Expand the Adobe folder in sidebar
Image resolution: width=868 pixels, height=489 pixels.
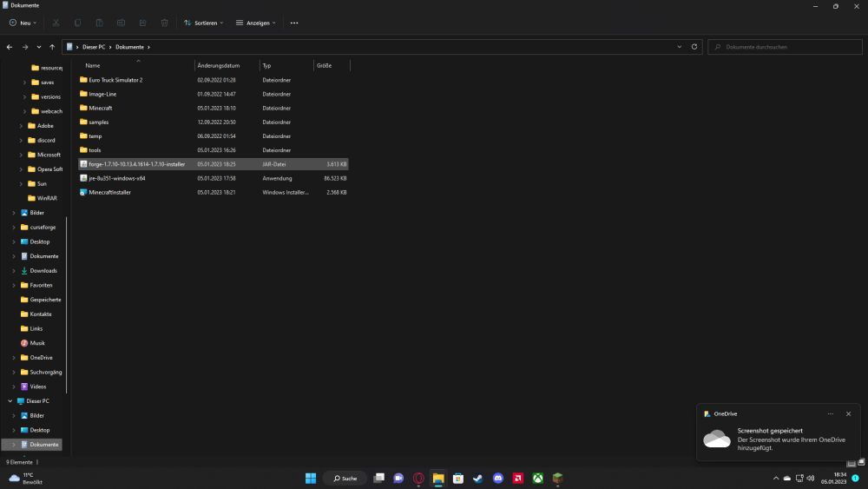point(21,126)
